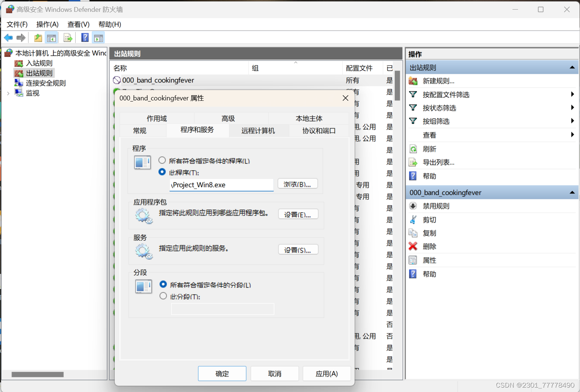Open 按组筛选 submenu arrow
The height and width of the screenshot is (392, 580).
point(572,121)
